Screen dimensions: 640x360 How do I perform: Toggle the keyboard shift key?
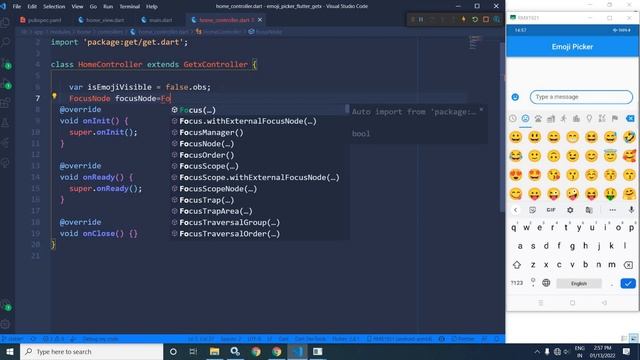(x=517, y=264)
